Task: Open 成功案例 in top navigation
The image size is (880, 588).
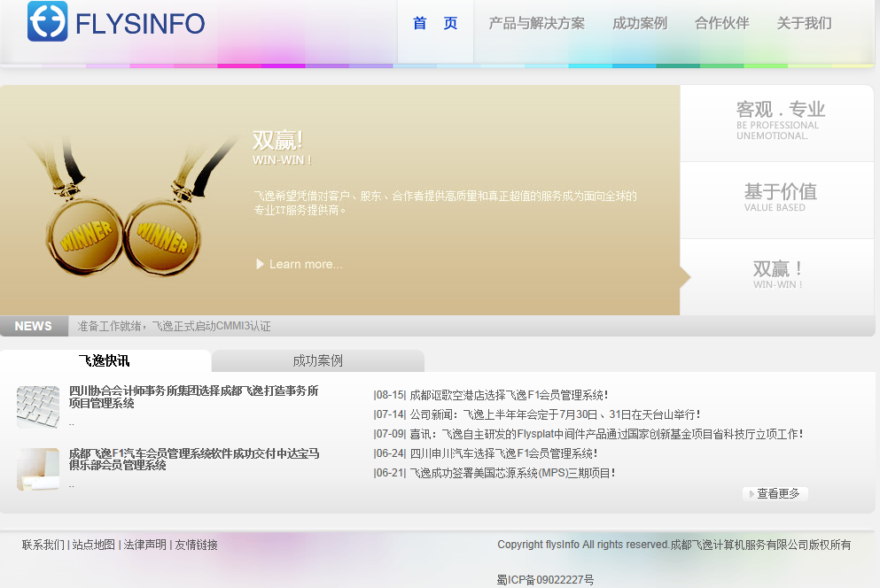Action: [x=639, y=24]
